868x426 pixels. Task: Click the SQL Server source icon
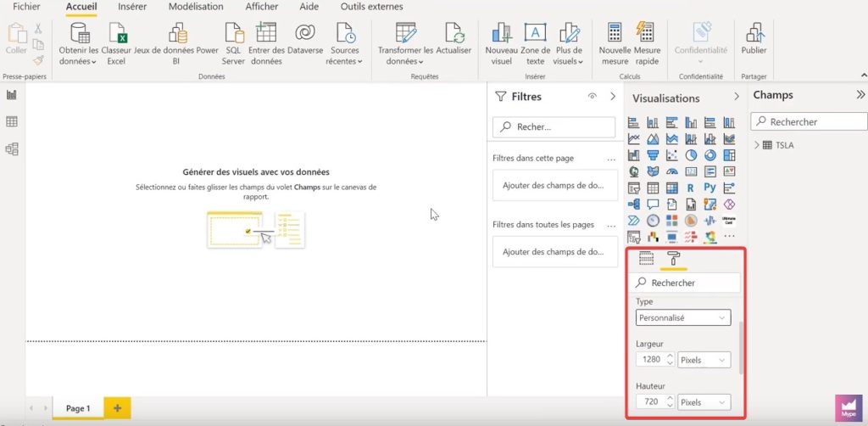234,45
